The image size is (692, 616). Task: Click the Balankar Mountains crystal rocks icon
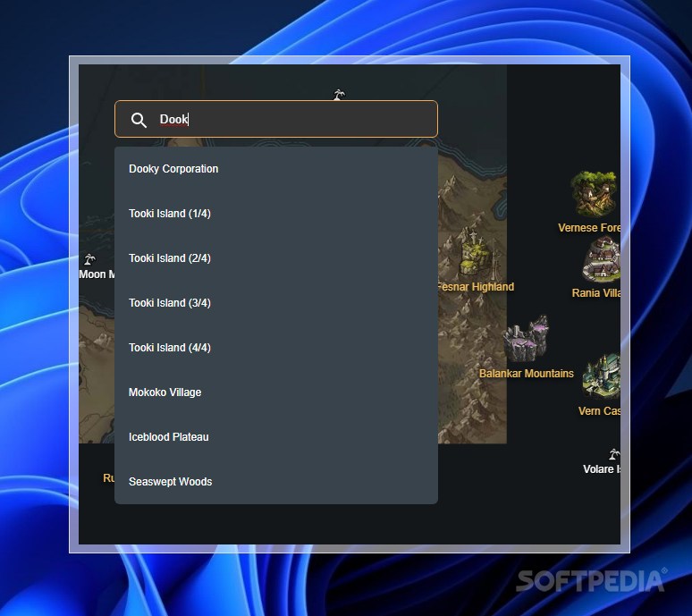point(527,339)
